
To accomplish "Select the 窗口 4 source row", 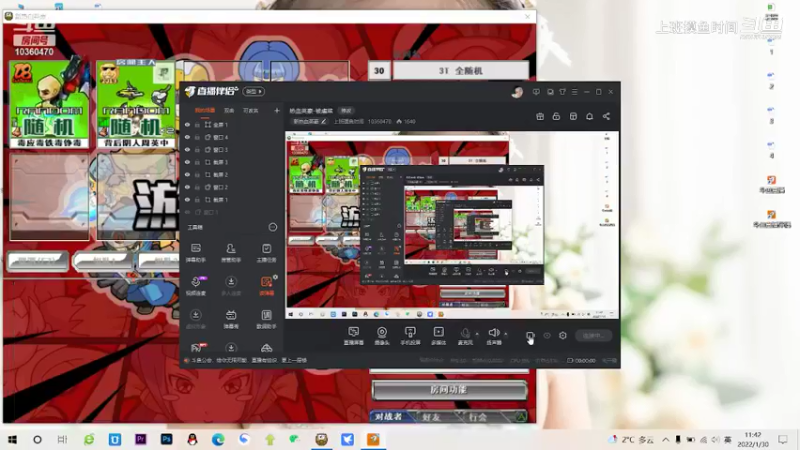I will tap(232, 137).
